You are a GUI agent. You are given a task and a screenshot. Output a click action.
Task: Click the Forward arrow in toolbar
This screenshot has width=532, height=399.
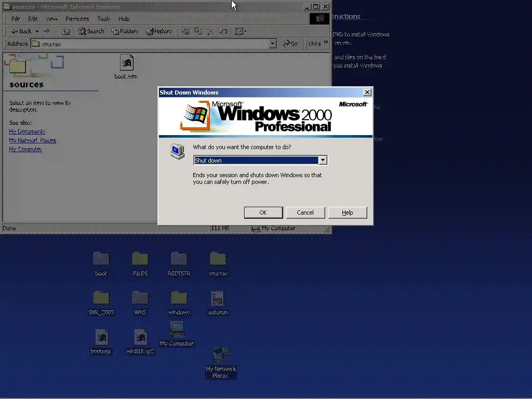[46, 31]
